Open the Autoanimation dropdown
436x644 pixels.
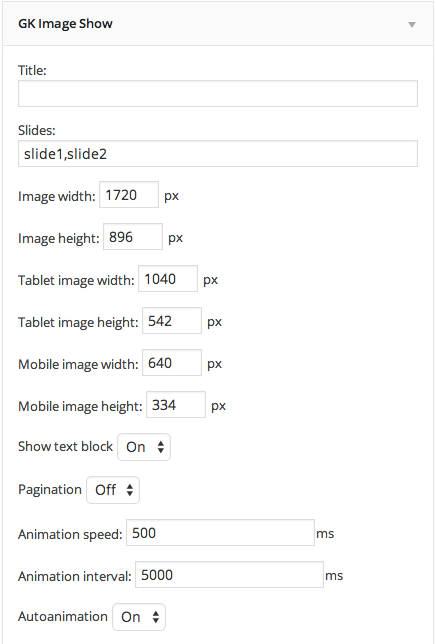139,617
